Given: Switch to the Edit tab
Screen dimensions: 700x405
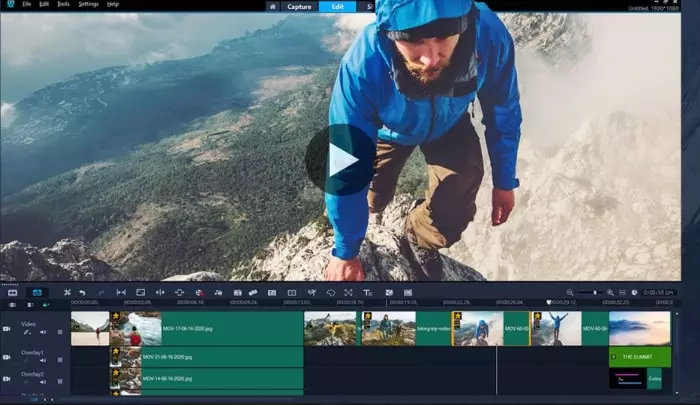Looking at the screenshot, I should point(338,7).
